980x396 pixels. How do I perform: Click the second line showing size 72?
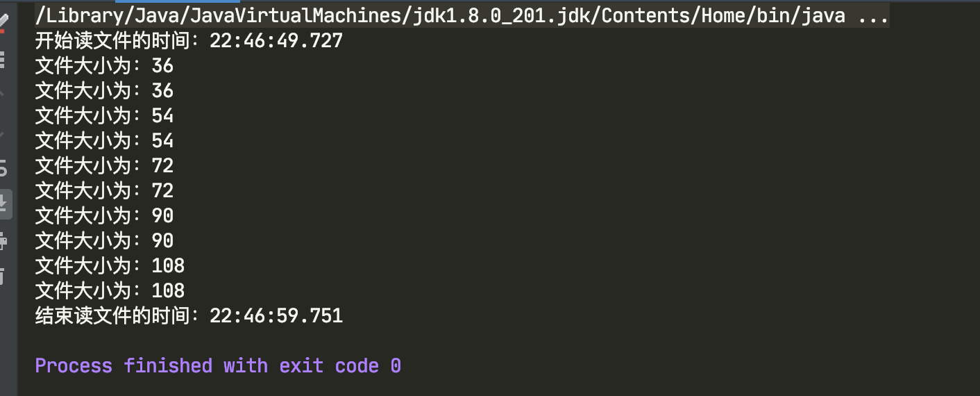pyautogui.click(x=104, y=191)
